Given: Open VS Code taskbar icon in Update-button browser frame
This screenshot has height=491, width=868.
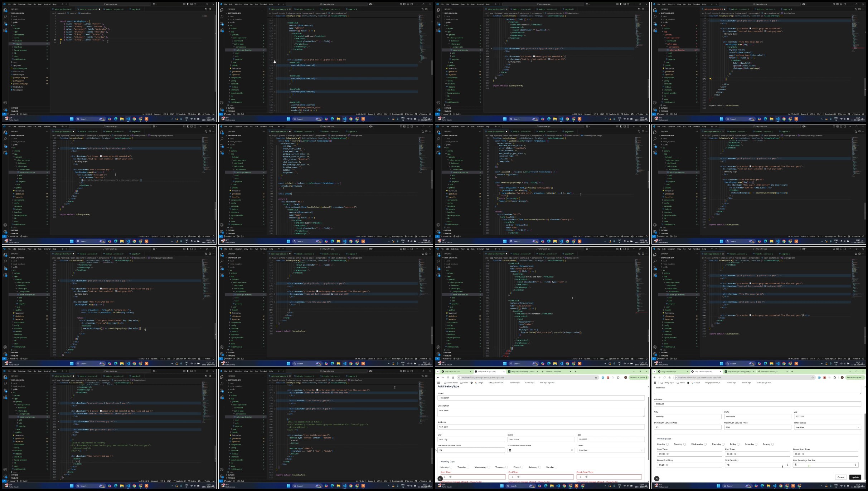Looking at the screenshot, I should tap(775, 486).
